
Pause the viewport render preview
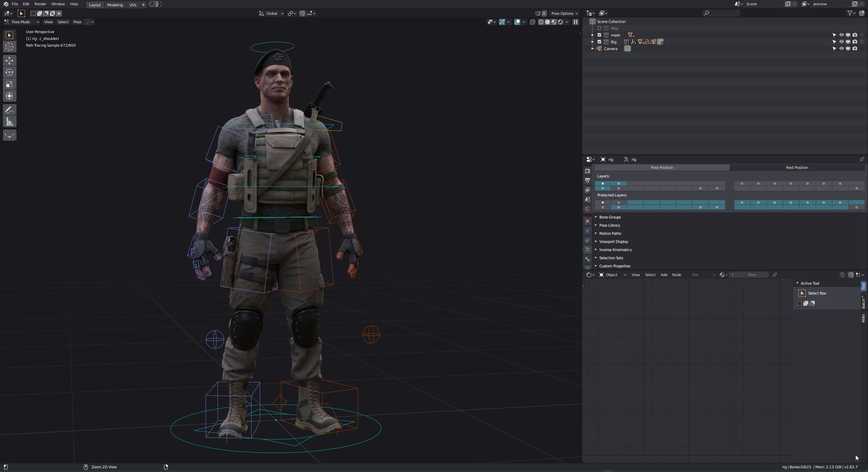tap(576, 22)
